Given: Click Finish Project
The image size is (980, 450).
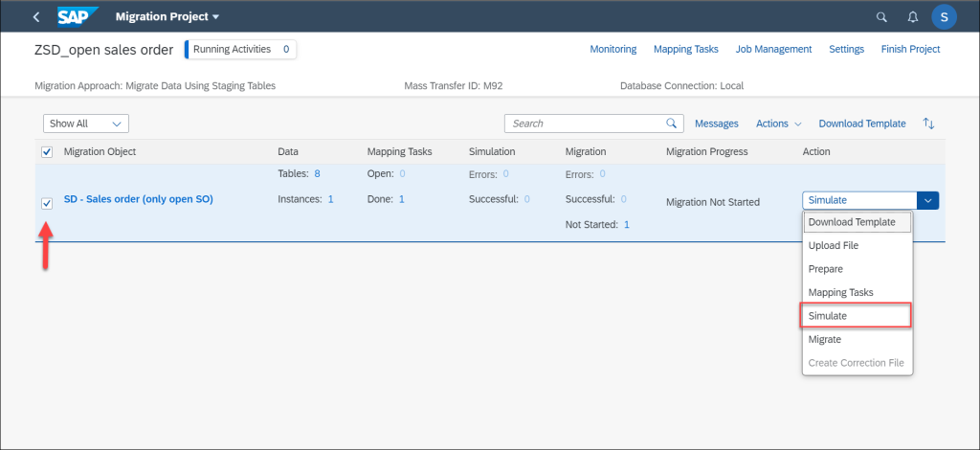Looking at the screenshot, I should (911, 49).
